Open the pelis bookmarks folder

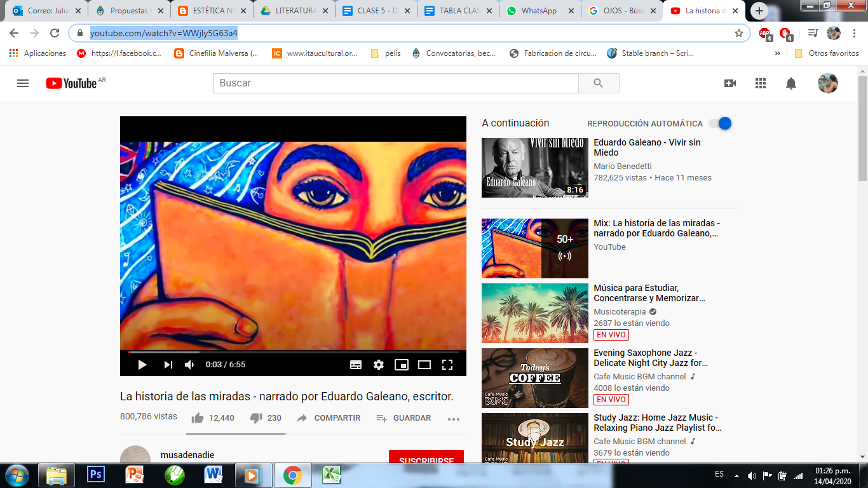click(386, 53)
